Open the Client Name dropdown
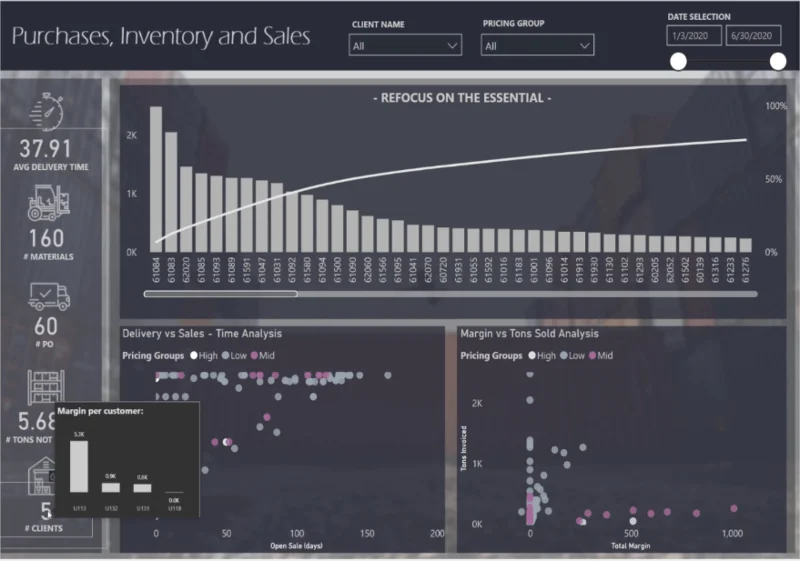This screenshot has width=800, height=561. point(406,45)
